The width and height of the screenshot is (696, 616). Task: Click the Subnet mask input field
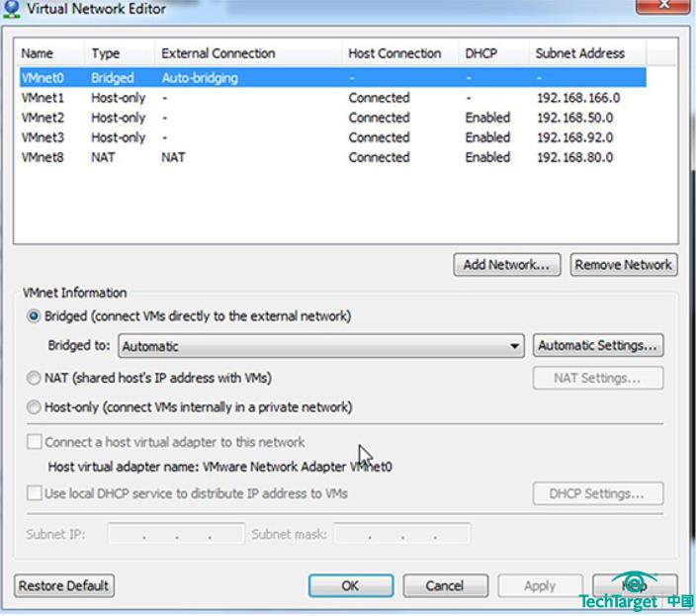point(402,534)
